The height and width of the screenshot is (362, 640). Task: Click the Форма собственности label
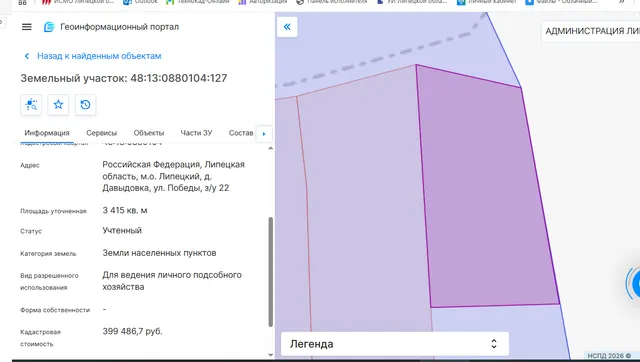click(55, 310)
